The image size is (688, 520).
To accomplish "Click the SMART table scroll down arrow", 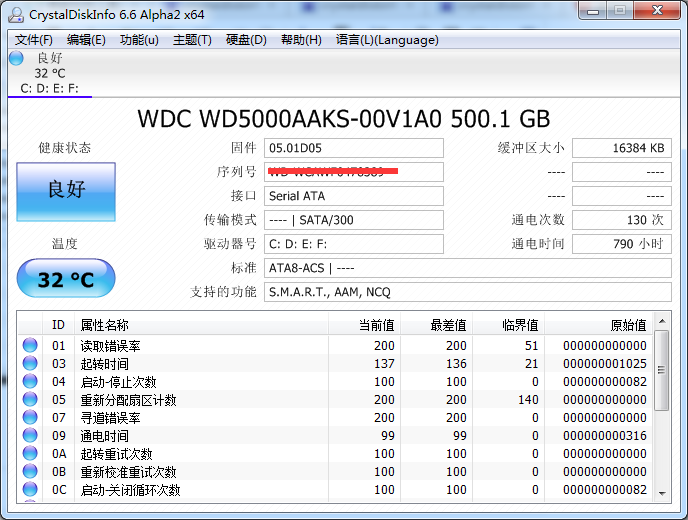I will [x=662, y=494].
